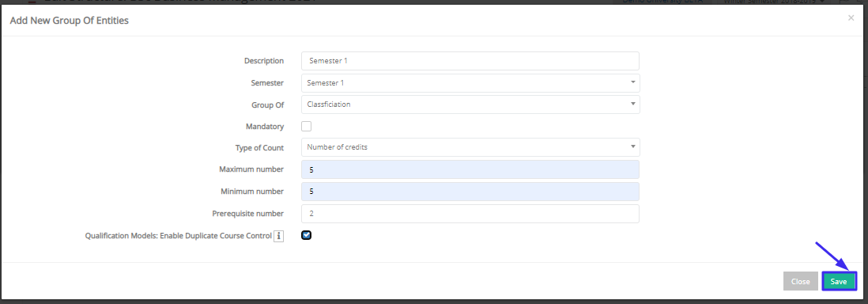Close the dialog with the X icon
This screenshot has width=868, height=304.
(851, 18)
